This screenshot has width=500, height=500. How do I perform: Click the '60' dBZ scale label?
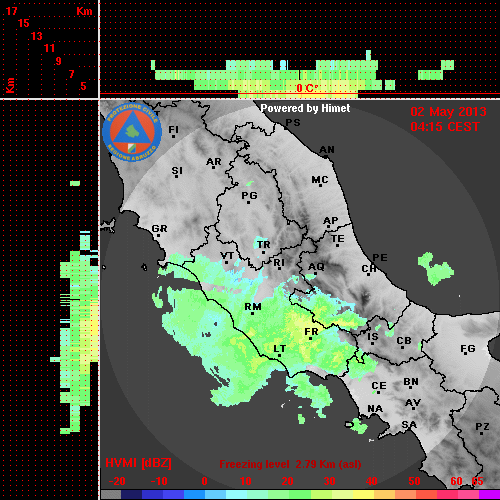(x=456, y=481)
